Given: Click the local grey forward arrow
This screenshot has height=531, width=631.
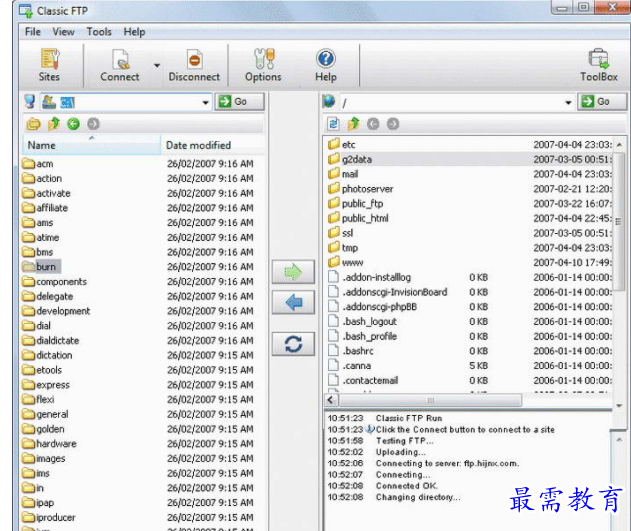Looking at the screenshot, I should (x=93, y=124).
